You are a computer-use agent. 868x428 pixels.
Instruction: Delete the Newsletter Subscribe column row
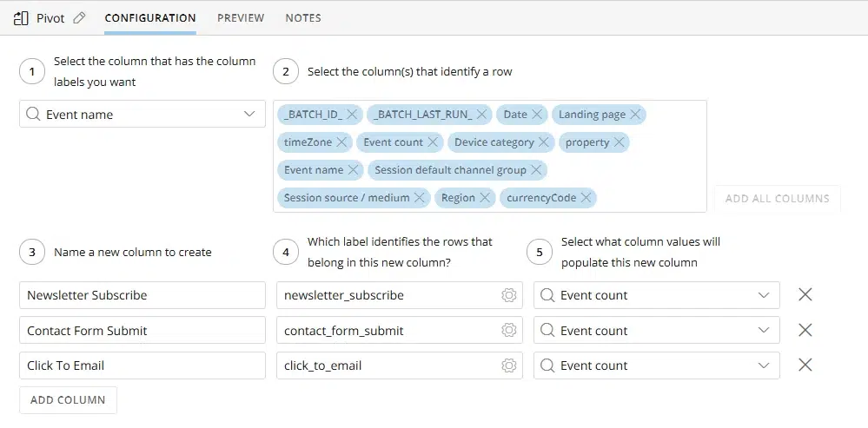[x=805, y=294]
